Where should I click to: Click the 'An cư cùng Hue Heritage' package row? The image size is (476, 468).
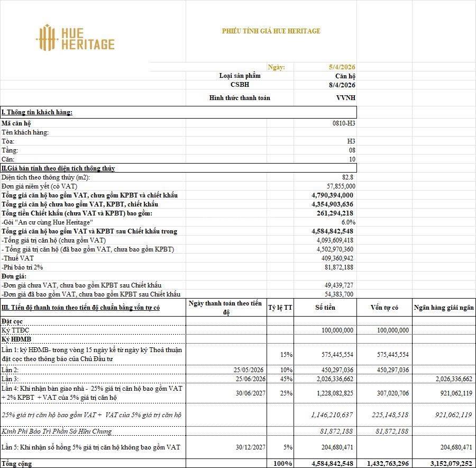pos(178,222)
